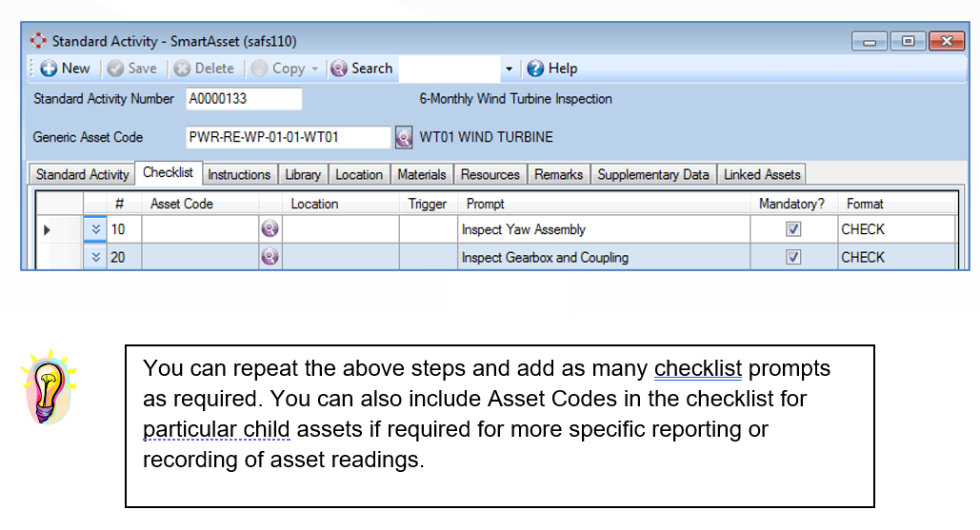Click the toolbar search text field
This screenshot has height=530, width=980.
(450, 69)
